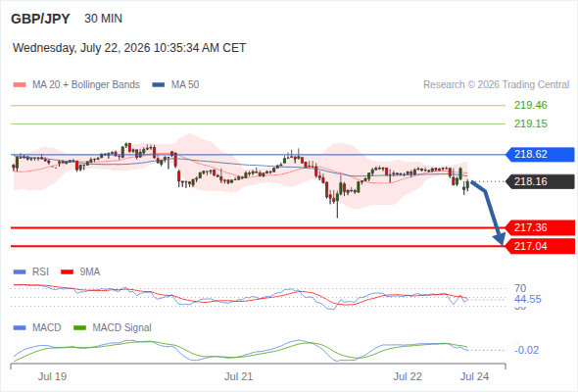Click the 219.15 resistance level label

tap(531, 123)
